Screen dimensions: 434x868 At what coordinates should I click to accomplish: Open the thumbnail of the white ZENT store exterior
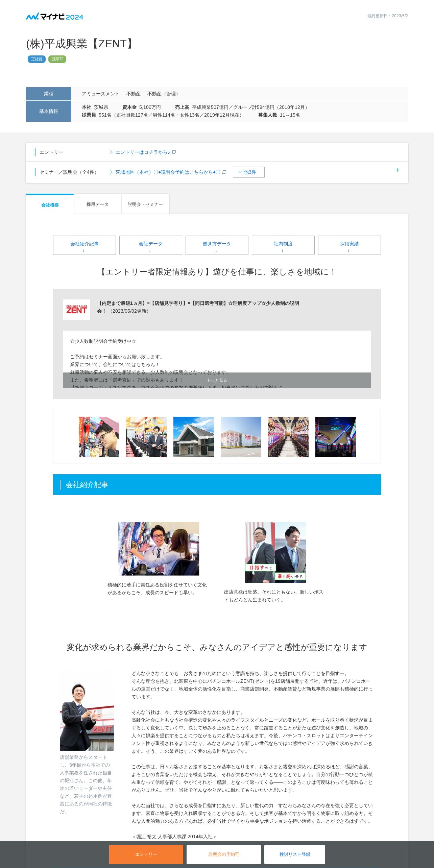(241, 437)
